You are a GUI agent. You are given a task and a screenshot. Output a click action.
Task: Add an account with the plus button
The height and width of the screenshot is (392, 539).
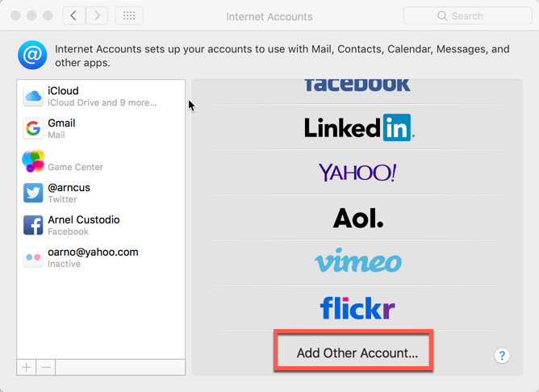point(27,367)
